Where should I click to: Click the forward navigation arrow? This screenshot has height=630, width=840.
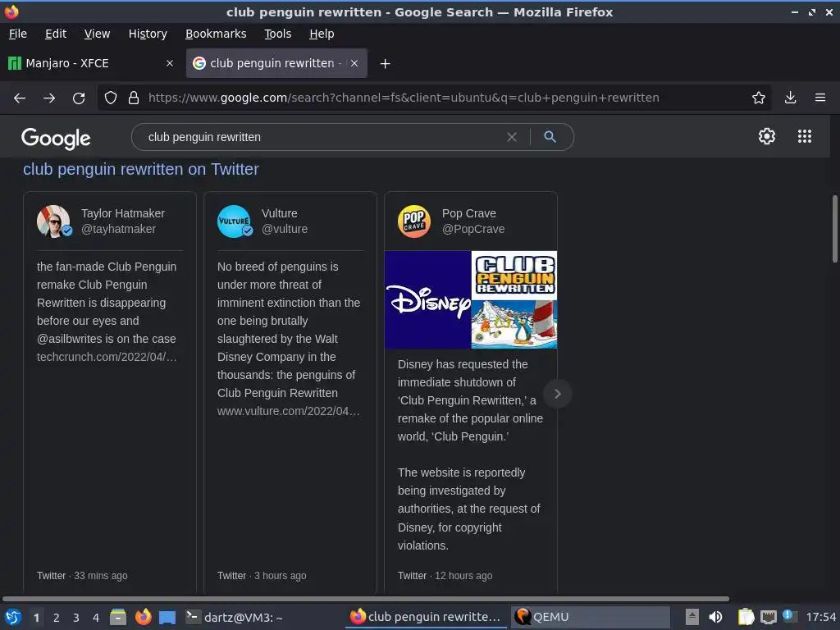(48, 98)
